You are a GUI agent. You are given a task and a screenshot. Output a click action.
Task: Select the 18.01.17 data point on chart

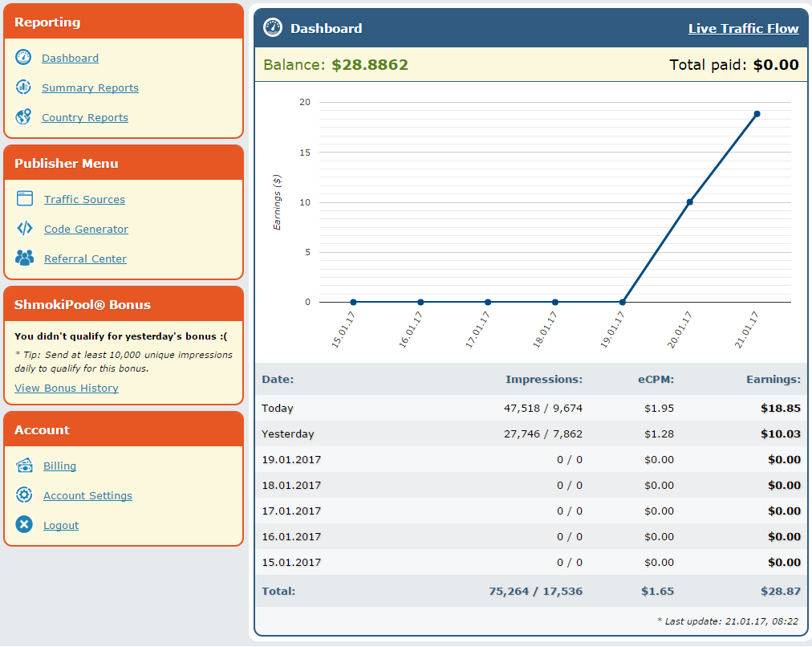point(555,302)
